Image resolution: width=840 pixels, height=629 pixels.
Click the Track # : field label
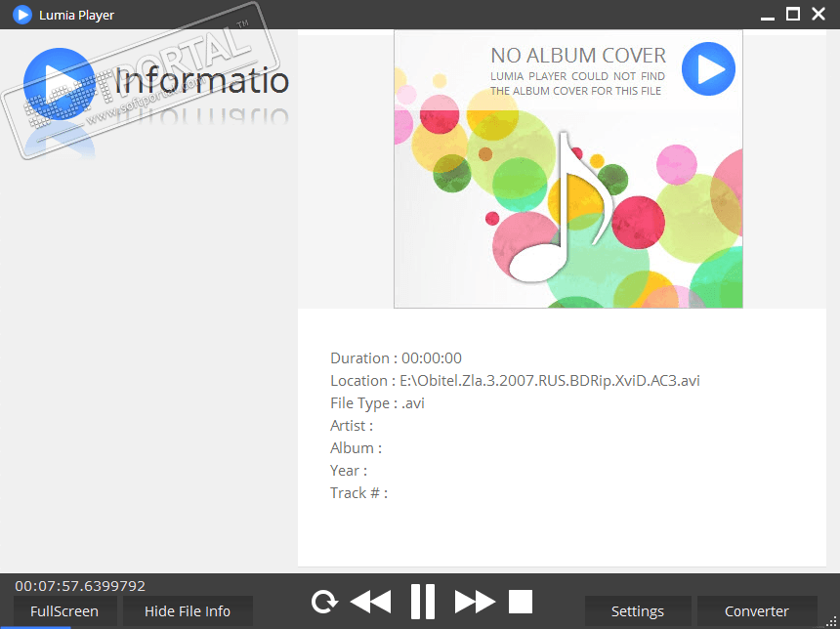point(358,493)
